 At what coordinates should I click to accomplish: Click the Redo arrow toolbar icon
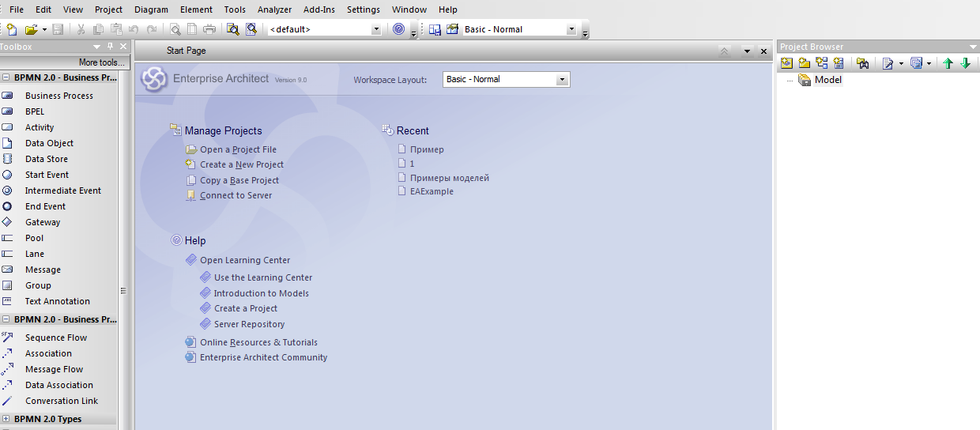point(151,29)
